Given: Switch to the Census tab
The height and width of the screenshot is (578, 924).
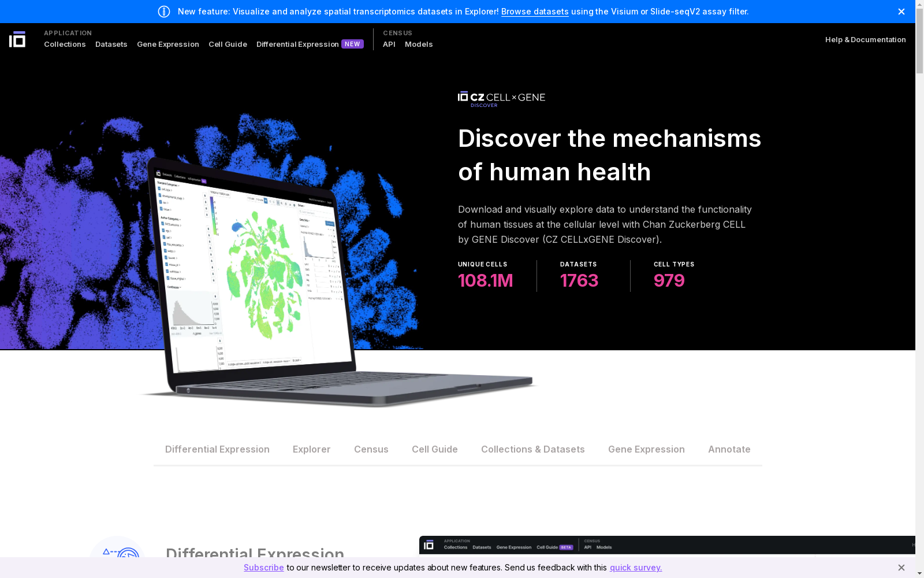Looking at the screenshot, I should tap(371, 449).
